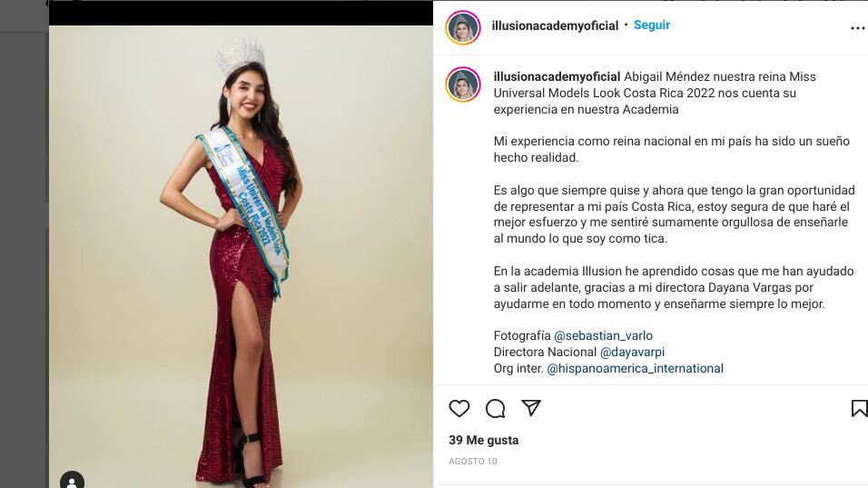868x488 pixels.
Task: Like the post with the heart icon
Action: pyautogui.click(x=459, y=409)
